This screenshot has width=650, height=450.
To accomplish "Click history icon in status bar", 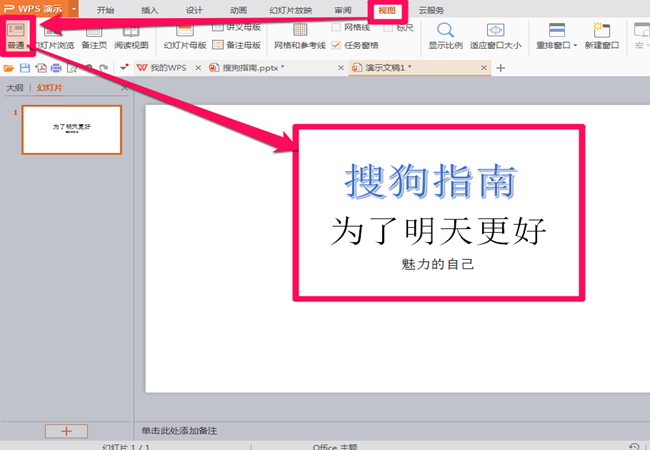I will pos(634,446).
